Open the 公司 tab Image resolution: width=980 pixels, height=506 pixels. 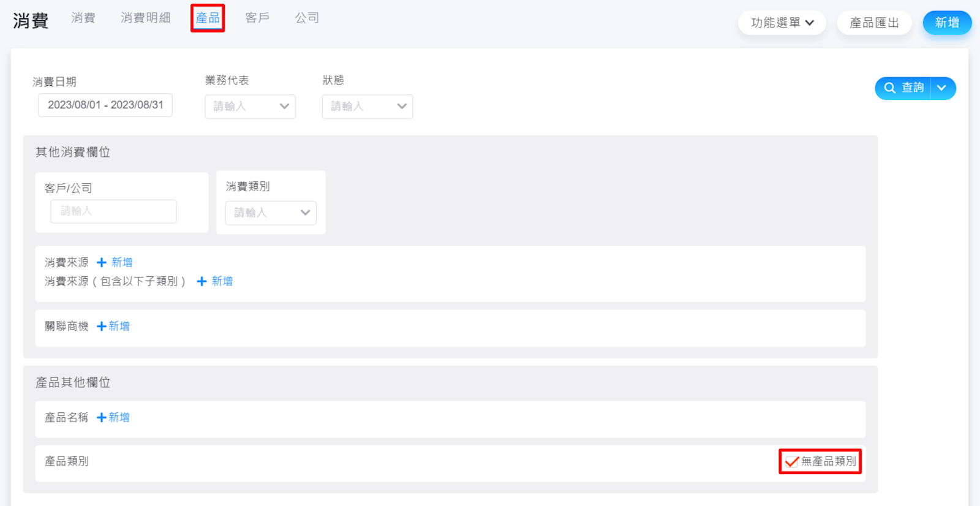pyautogui.click(x=307, y=18)
